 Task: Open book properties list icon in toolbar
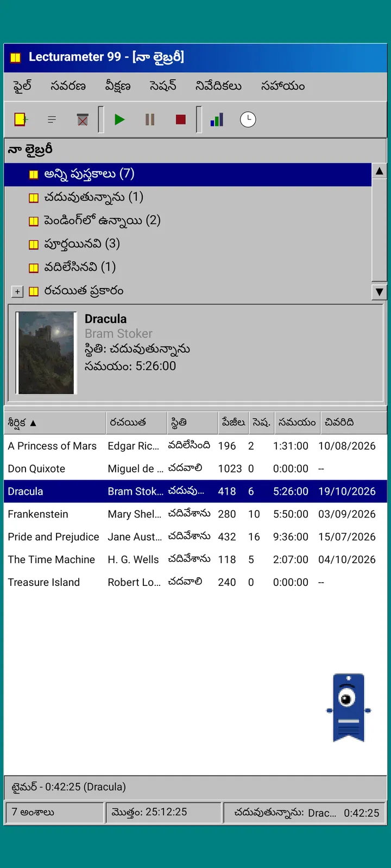(52, 119)
